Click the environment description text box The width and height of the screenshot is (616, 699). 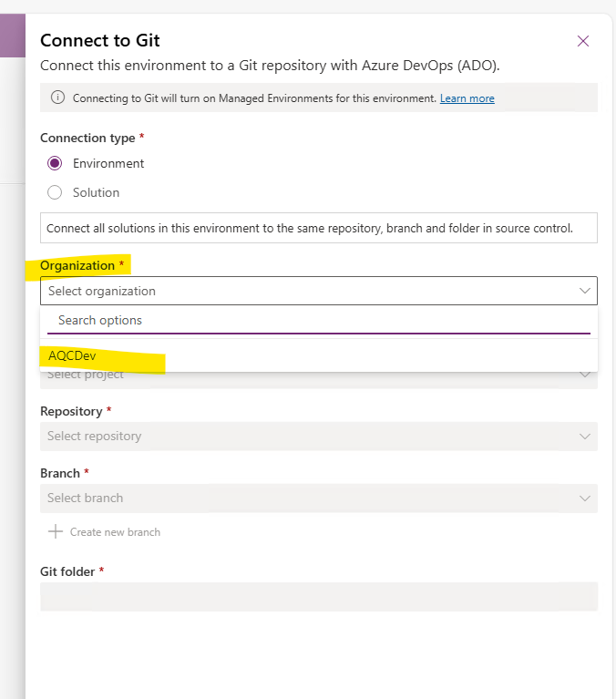[x=319, y=228]
